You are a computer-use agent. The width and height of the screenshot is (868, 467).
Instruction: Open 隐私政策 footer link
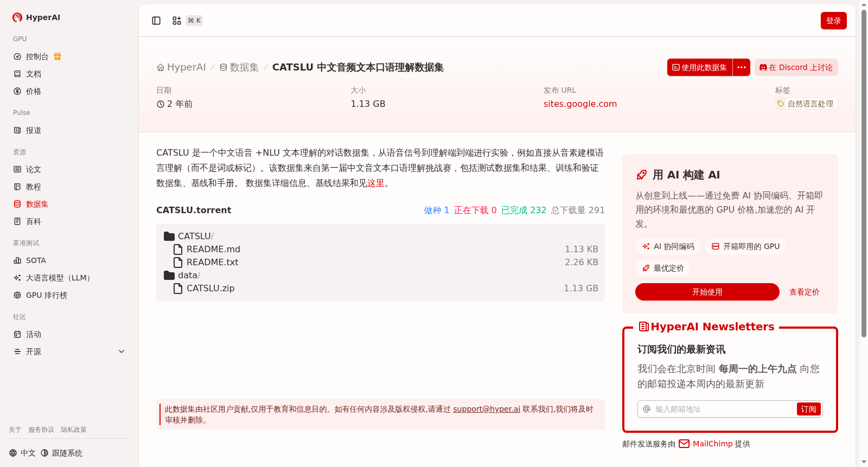pyautogui.click(x=74, y=430)
